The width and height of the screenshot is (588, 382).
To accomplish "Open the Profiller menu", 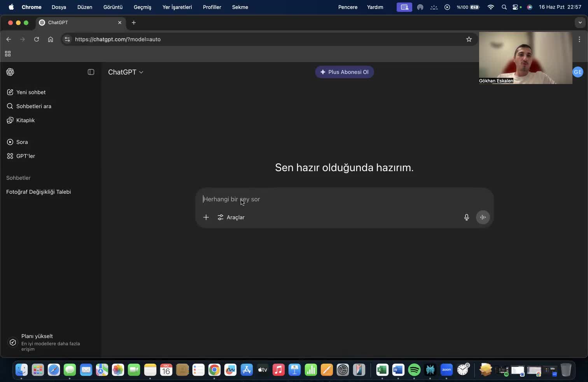I will (x=212, y=7).
